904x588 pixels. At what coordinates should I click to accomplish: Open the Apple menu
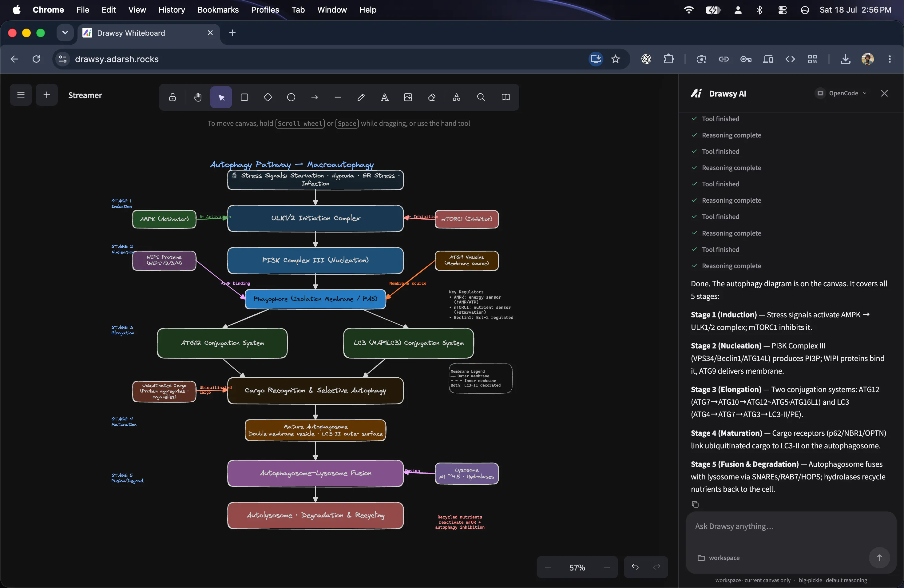click(16, 10)
